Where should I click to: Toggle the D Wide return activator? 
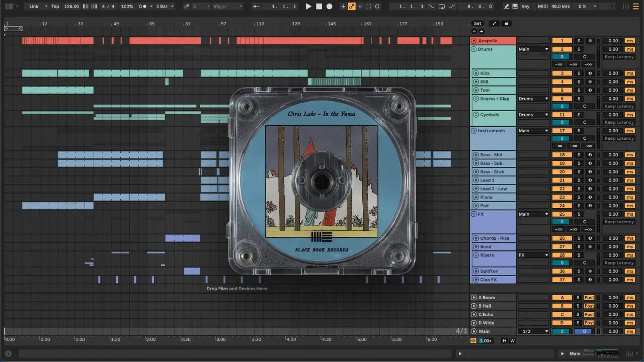point(562,323)
